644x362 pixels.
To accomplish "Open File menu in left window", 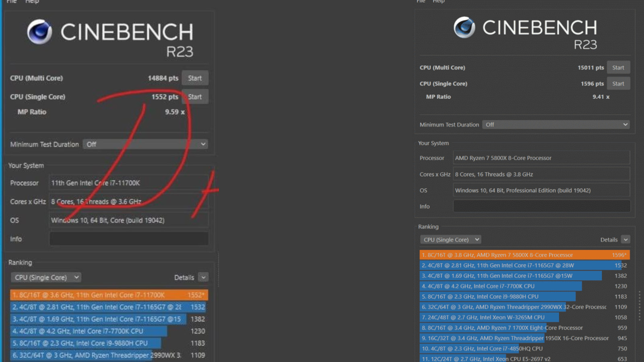I will coord(12,2).
